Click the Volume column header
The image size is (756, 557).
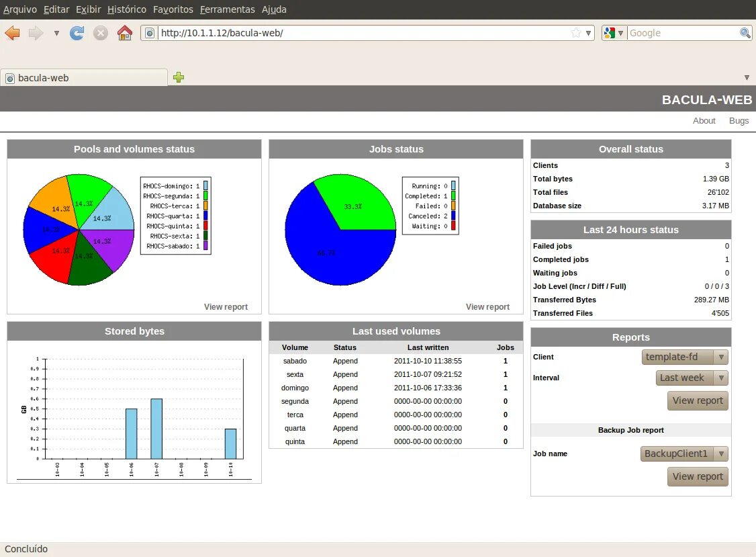[295, 347]
